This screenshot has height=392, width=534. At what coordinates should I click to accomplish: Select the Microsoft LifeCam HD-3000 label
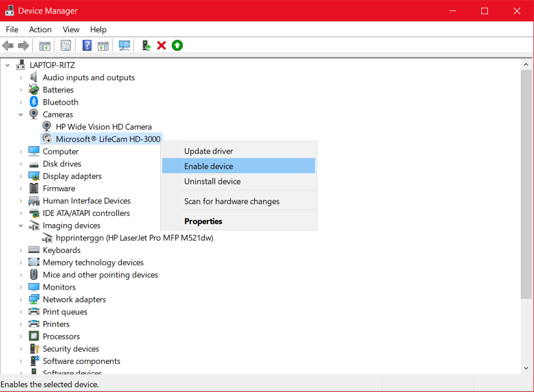click(108, 139)
